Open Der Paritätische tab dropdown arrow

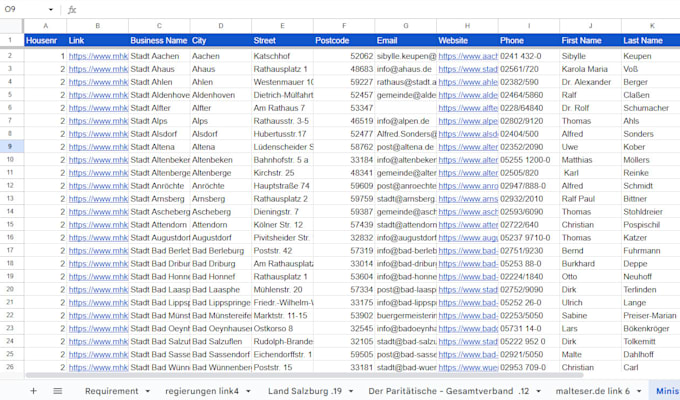[x=538, y=391]
